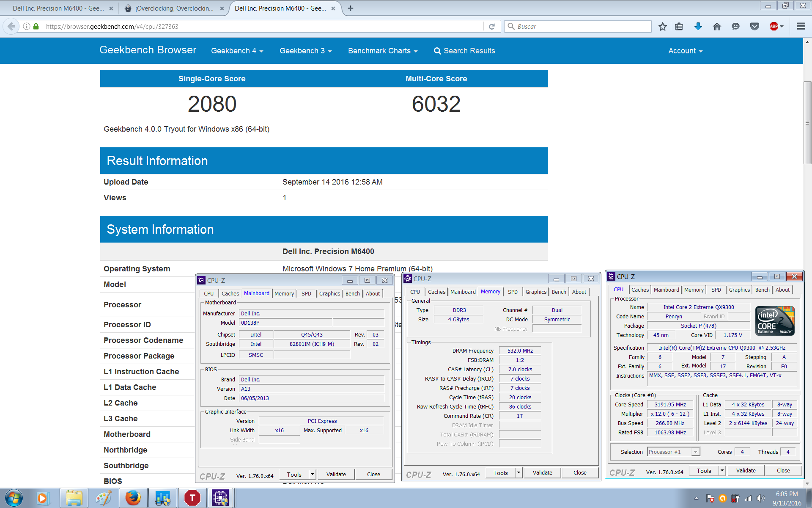Click the Action Center flag icon
Screen dimensions: 812x508
tap(710, 498)
